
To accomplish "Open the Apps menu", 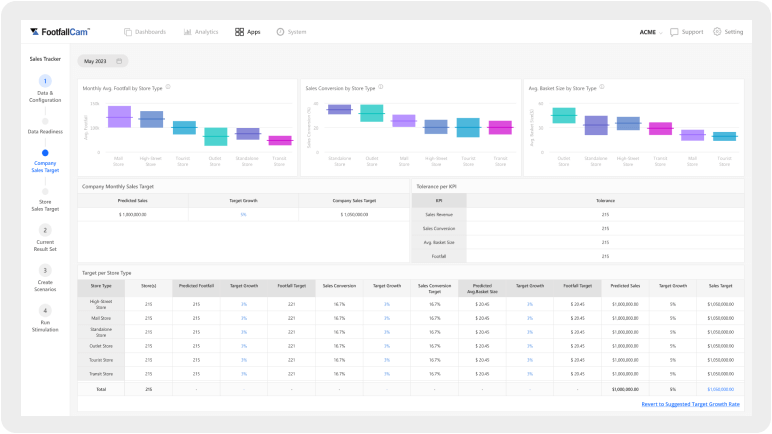I will click(x=248, y=32).
